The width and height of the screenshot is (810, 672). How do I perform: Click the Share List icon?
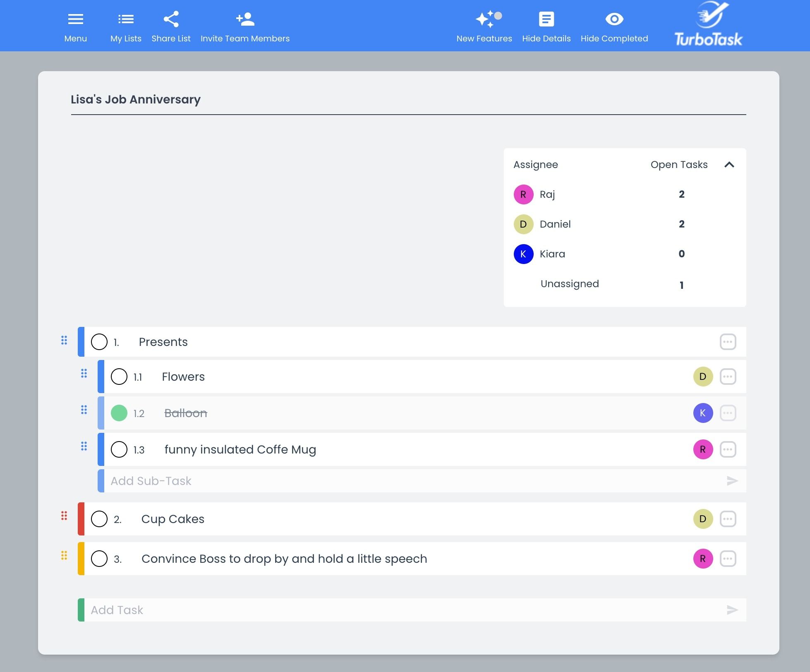tap(171, 19)
